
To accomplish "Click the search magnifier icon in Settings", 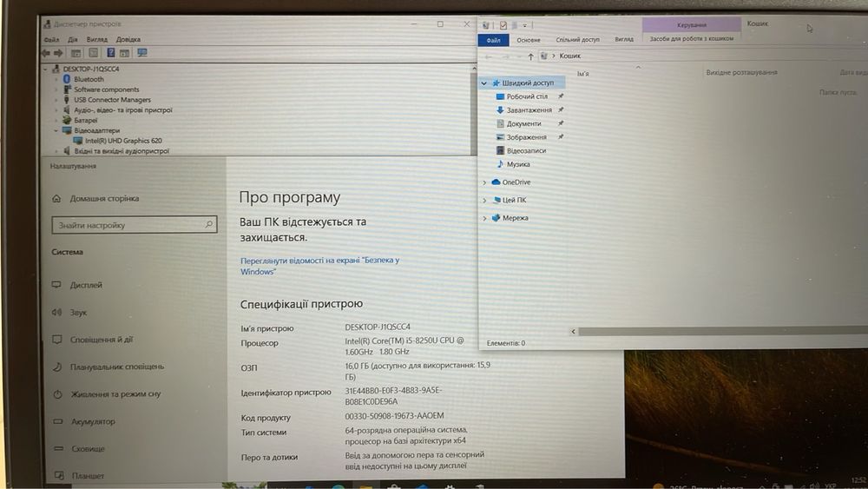I will click(x=208, y=224).
